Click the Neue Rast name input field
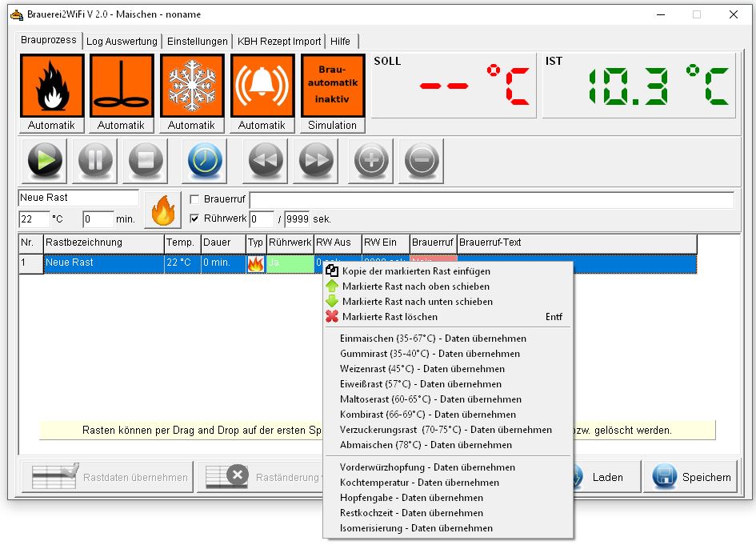 click(78, 198)
